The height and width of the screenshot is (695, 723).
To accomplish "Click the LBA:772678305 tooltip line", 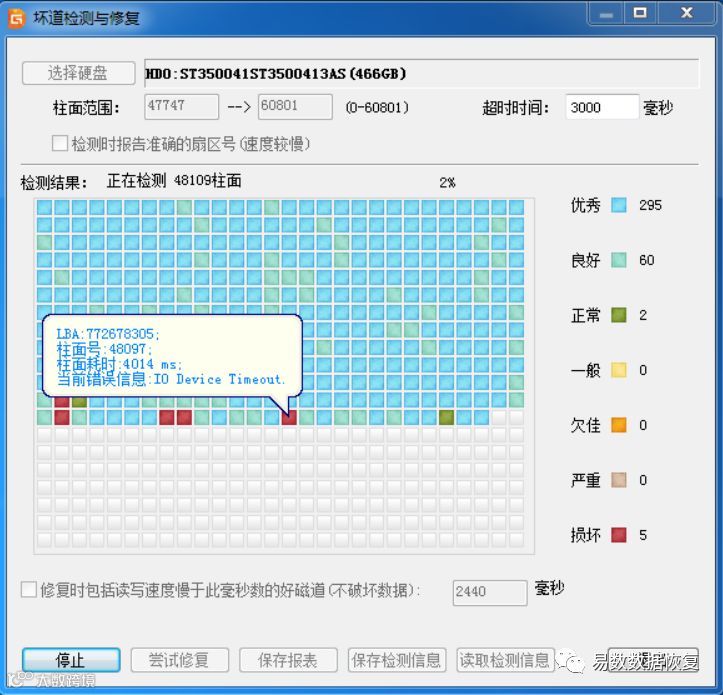I will (x=108, y=333).
